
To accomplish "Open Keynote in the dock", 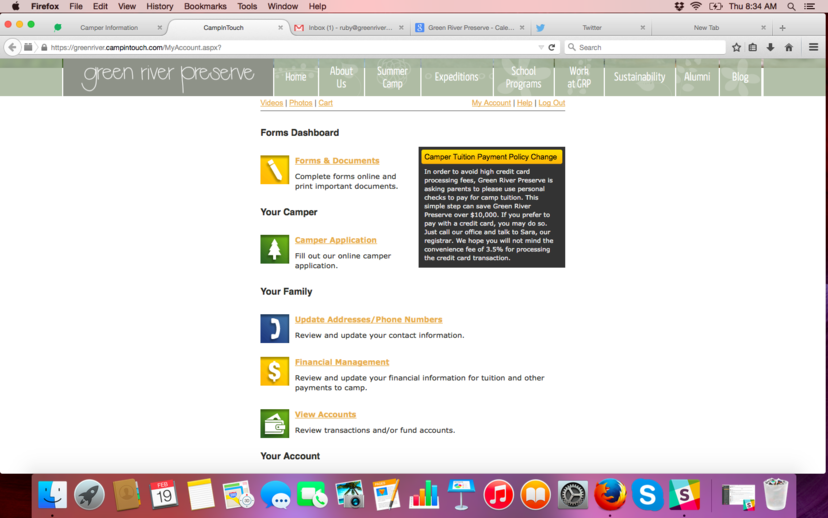I will [x=461, y=495].
